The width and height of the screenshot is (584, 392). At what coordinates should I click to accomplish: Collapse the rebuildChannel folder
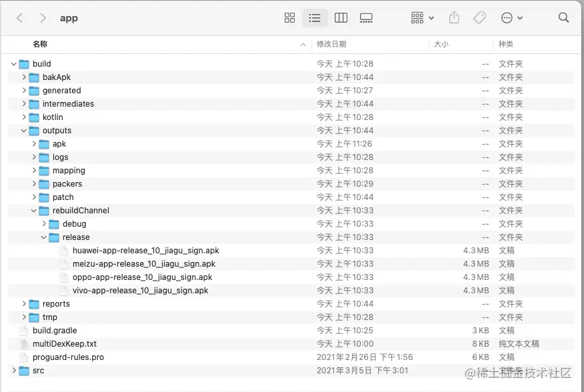pos(34,211)
